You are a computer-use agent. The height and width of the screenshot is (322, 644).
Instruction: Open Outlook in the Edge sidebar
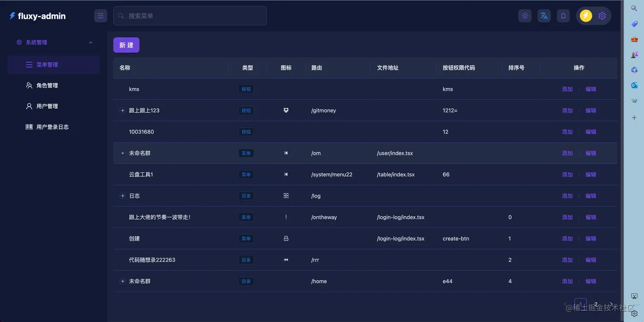coord(634,85)
